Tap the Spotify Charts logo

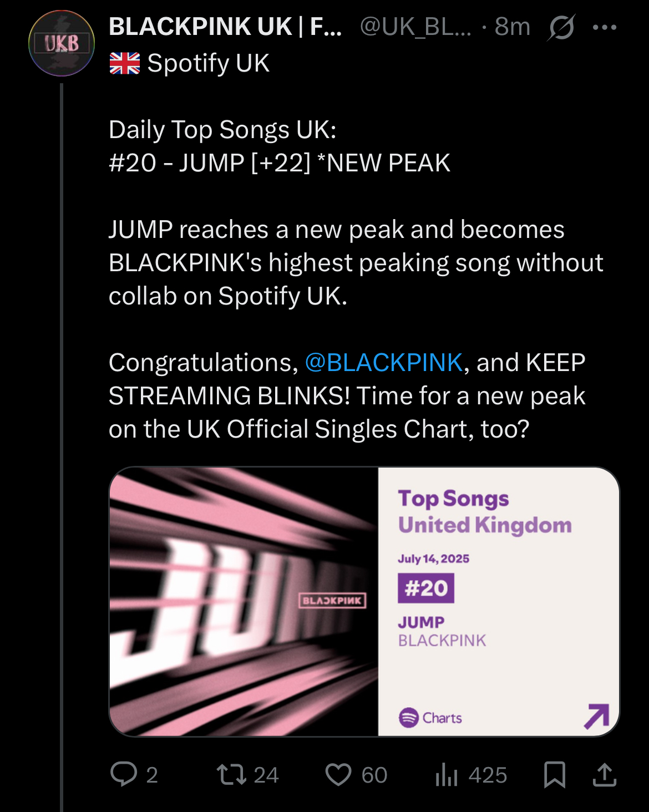[x=430, y=718]
